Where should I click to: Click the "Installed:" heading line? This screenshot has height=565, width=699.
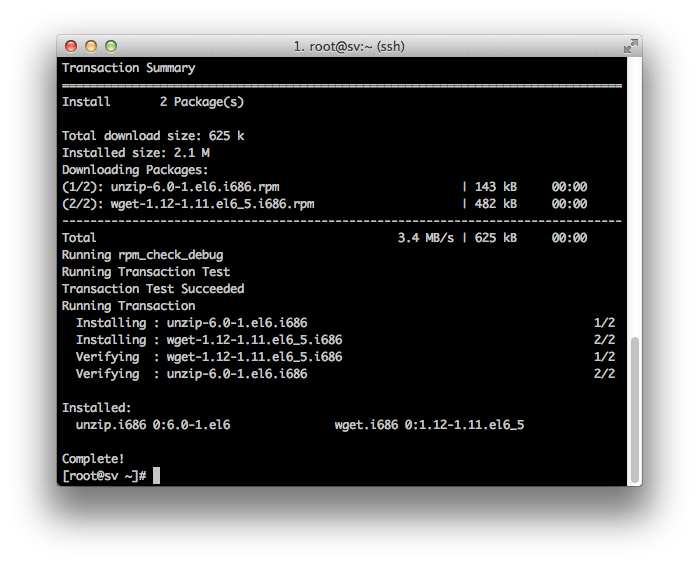[x=97, y=408]
